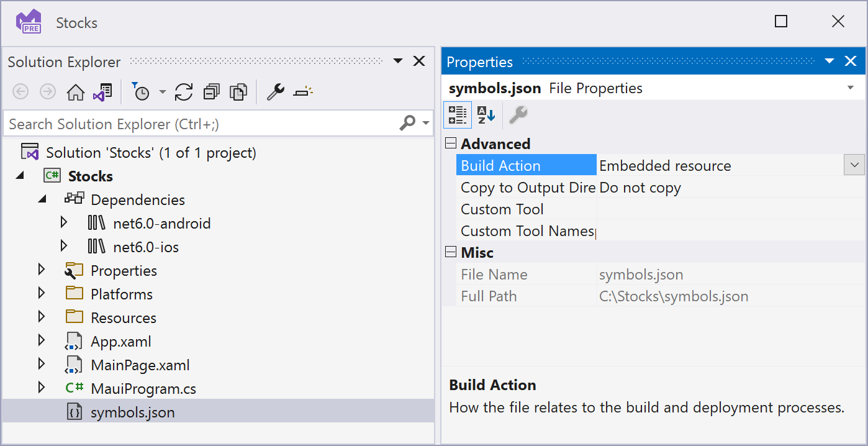Expand the net6.0-android dependency

[64, 222]
